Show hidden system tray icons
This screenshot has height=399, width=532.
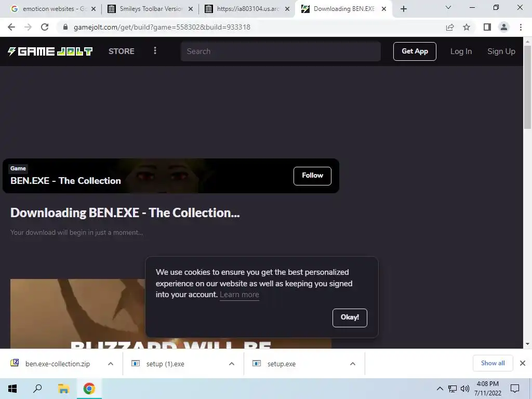click(x=440, y=389)
